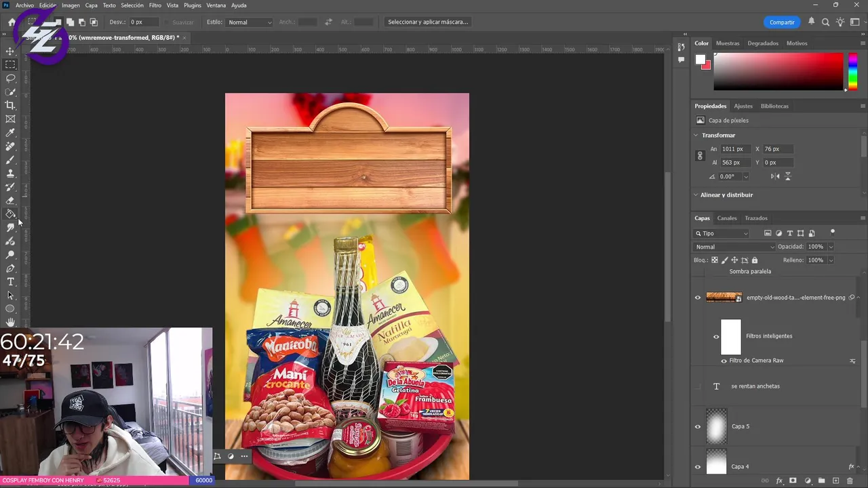Image resolution: width=868 pixels, height=488 pixels.
Task: Flip vertically in Transformar section
Action: [787, 176]
